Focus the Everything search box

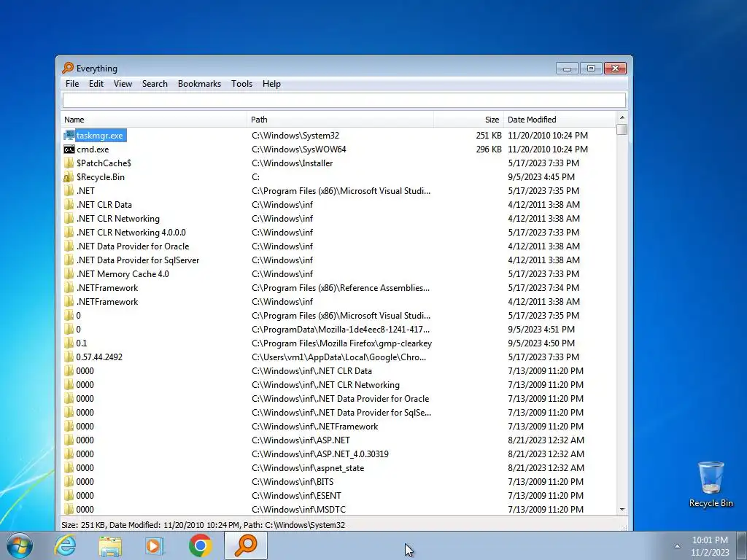pos(344,101)
